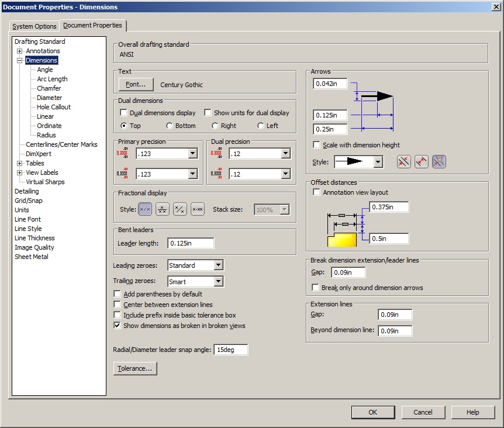Click the Font... button
The image size is (504, 428).
pos(136,85)
